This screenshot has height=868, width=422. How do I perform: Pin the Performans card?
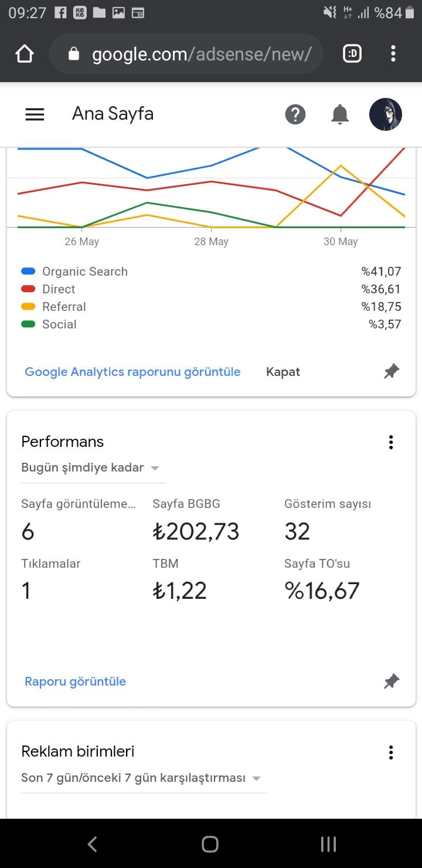(x=392, y=681)
